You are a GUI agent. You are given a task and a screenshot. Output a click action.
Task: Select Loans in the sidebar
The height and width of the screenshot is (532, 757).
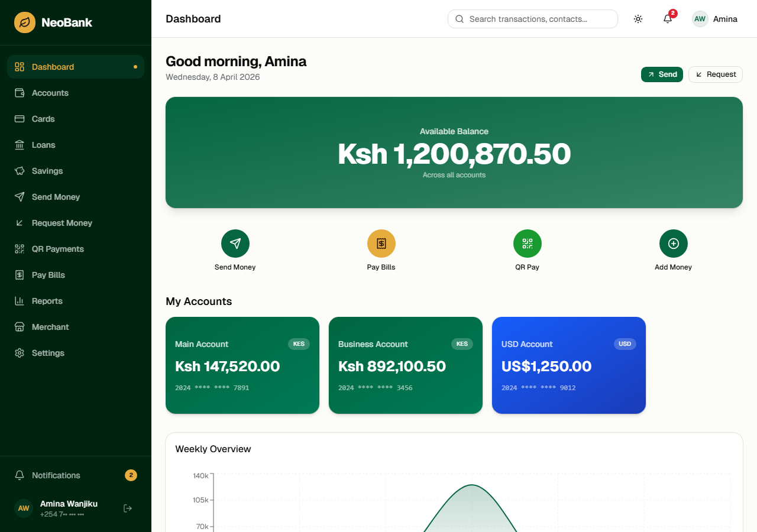coord(76,145)
